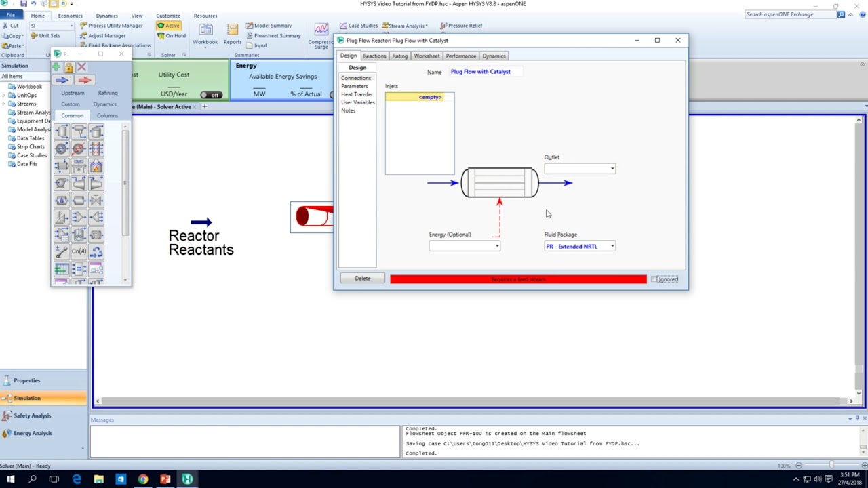Switch to the Rating tab

tap(399, 56)
